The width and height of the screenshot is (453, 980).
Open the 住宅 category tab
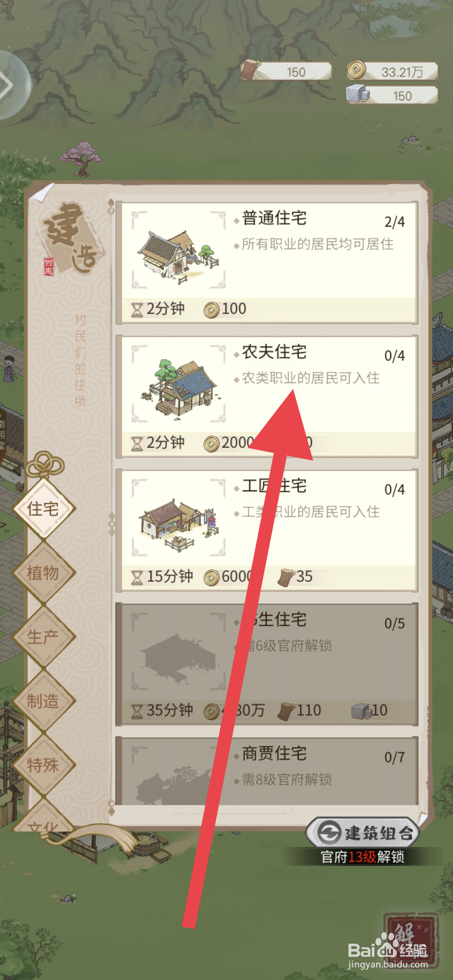click(x=43, y=509)
